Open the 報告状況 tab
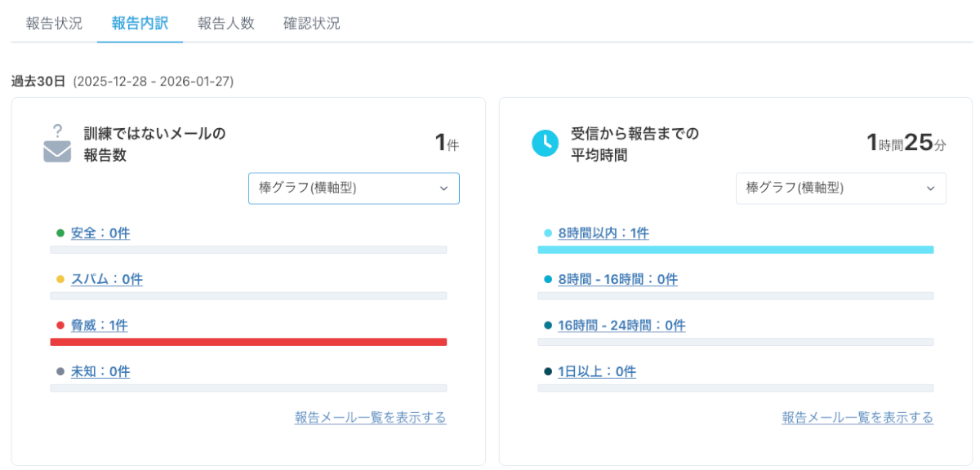This screenshot has width=980, height=470. [x=54, y=23]
